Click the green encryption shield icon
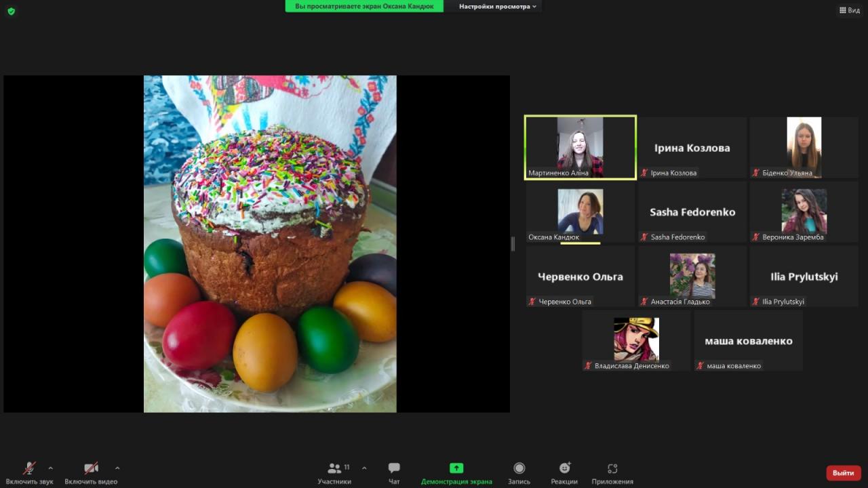The image size is (868, 488). click(x=11, y=11)
